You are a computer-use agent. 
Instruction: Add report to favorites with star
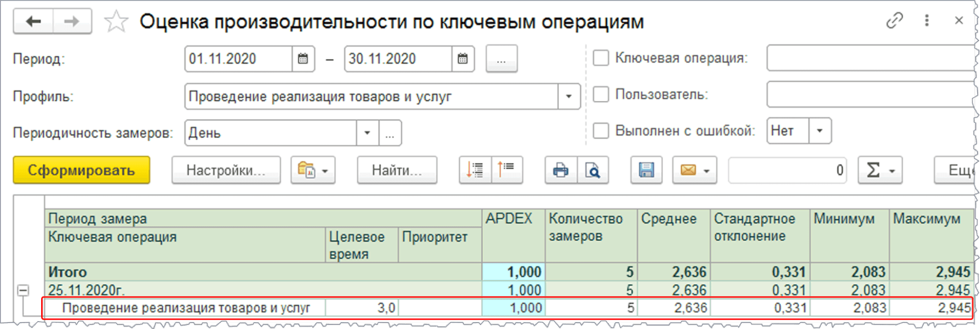pos(116,22)
